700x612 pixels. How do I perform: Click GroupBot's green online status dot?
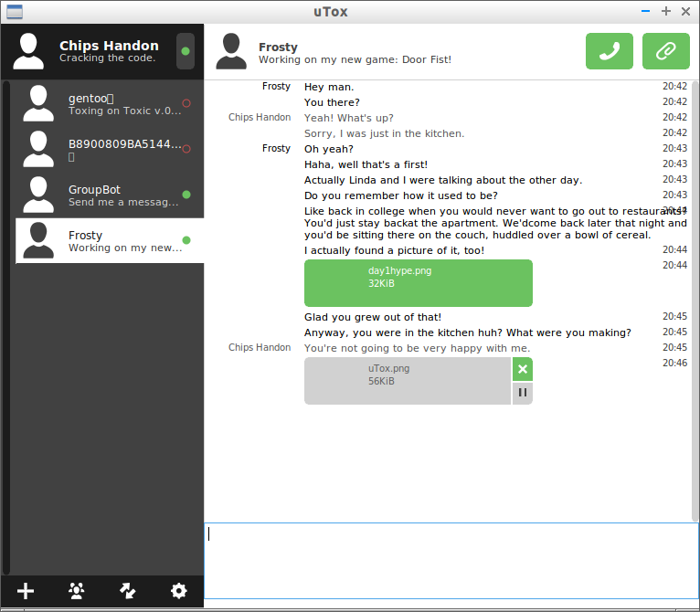pyautogui.click(x=186, y=195)
